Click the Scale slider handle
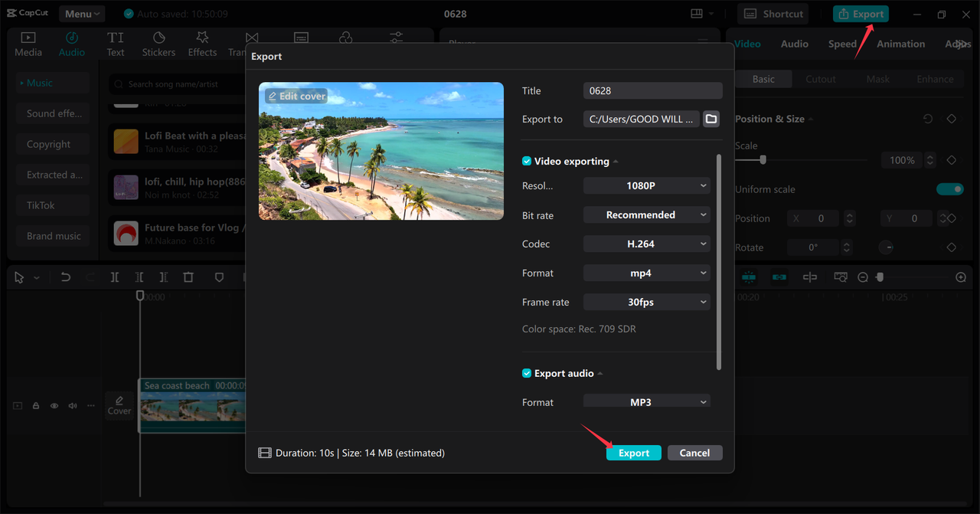Viewport: 980px width, 514px height. (x=763, y=160)
